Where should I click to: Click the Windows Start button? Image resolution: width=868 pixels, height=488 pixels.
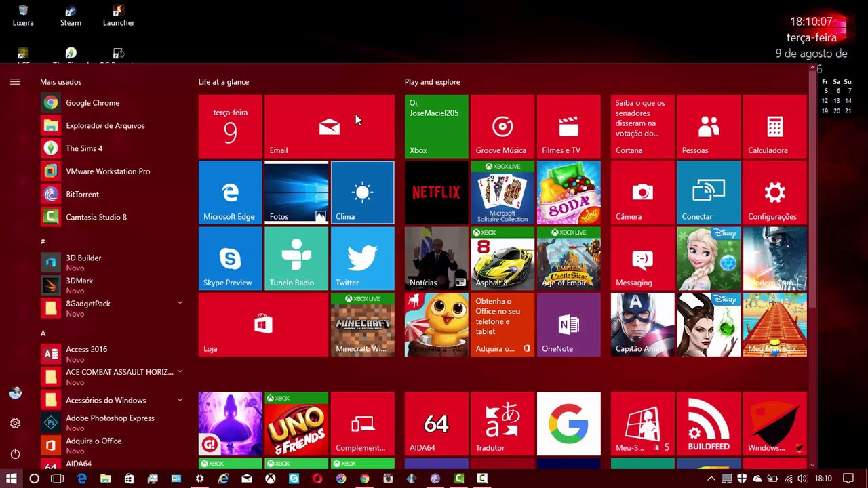(12, 479)
